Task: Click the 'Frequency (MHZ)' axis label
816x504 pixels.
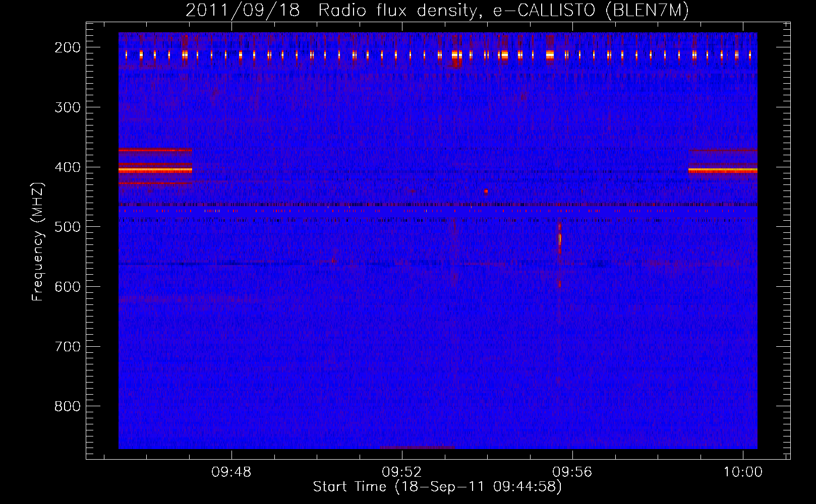Action: (38, 241)
